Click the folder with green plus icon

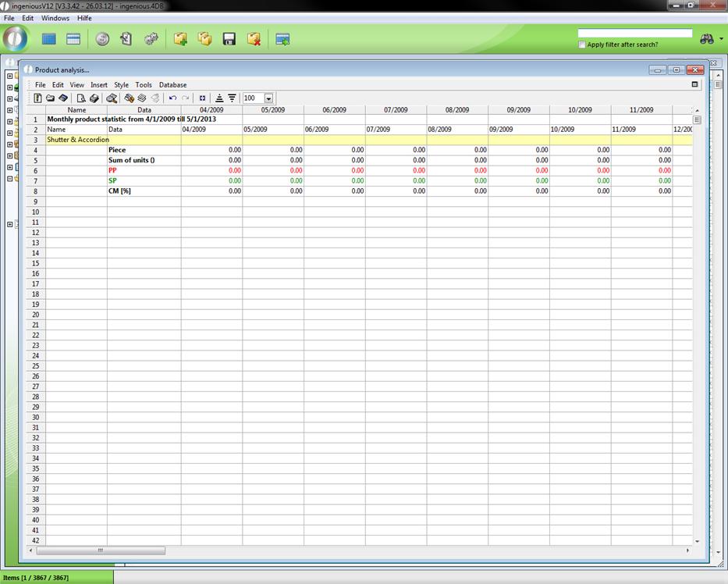point(180,39)
